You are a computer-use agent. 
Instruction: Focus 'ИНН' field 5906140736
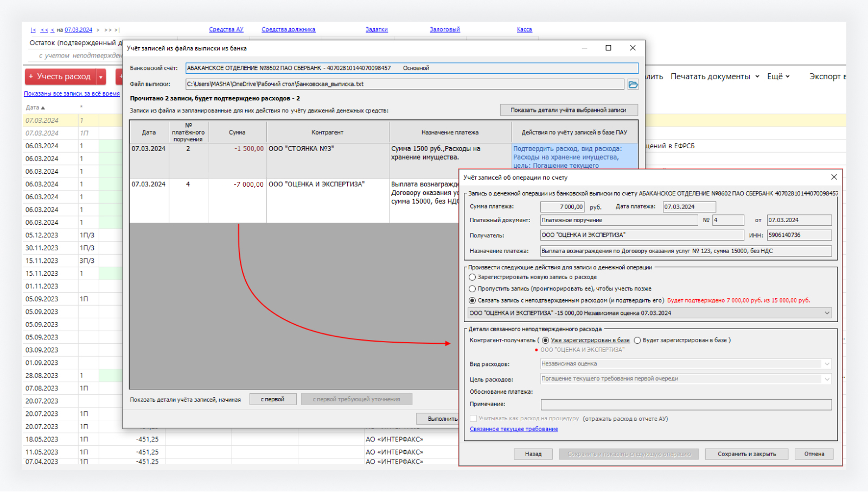[x=799, y=235]
